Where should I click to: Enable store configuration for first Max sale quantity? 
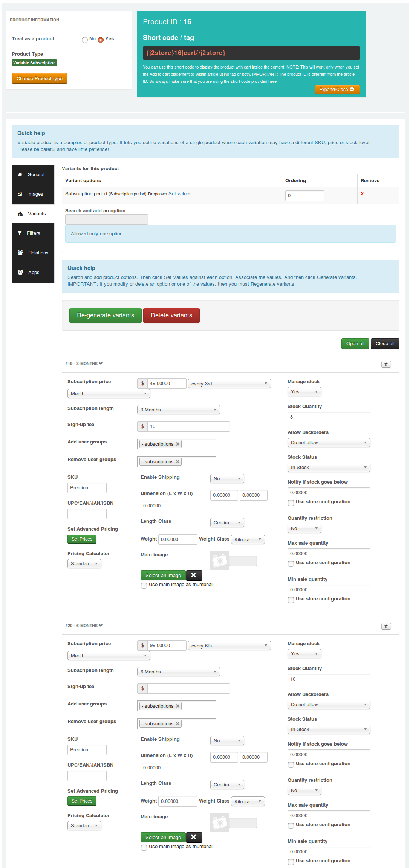(x=291, y=563)
